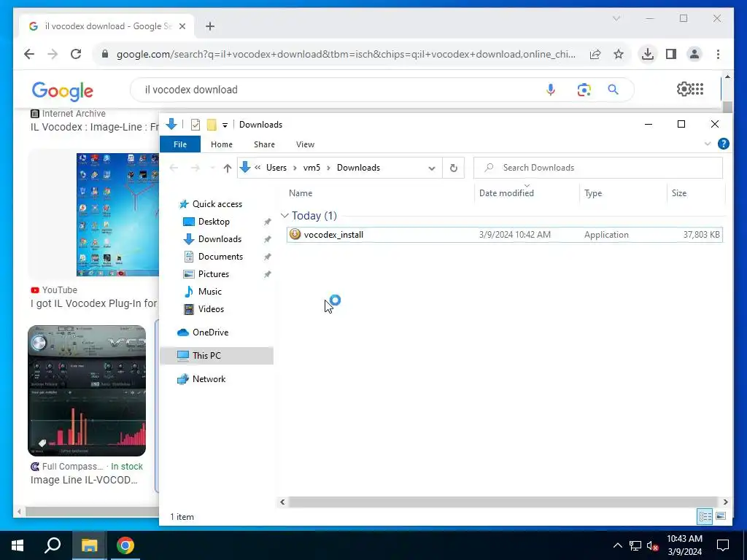Unpin Desktop using its pin icon
Screen dimensions: 747x560
267,222
